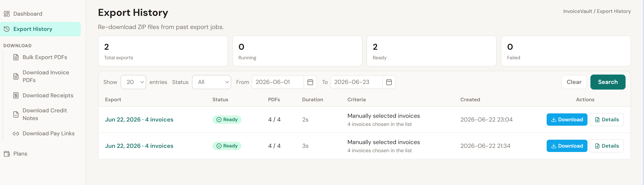Click Ready status badge for 23:04 export

point(227,119)
